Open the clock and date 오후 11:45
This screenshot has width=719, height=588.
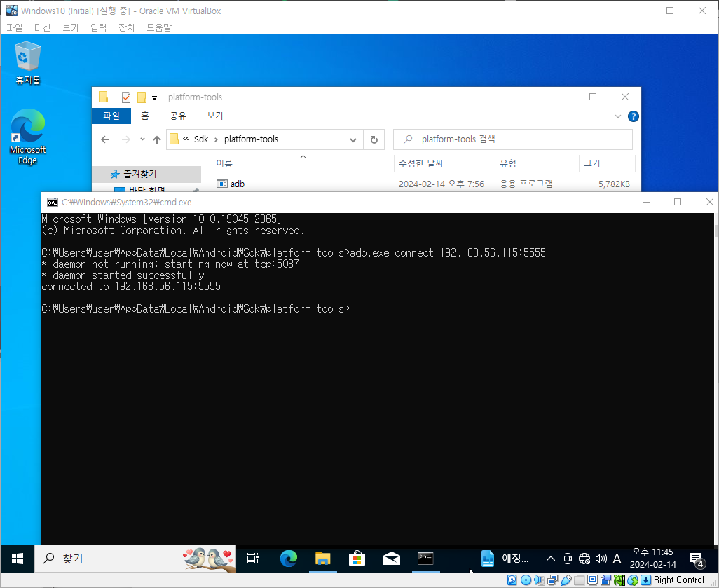pos(653,558)
